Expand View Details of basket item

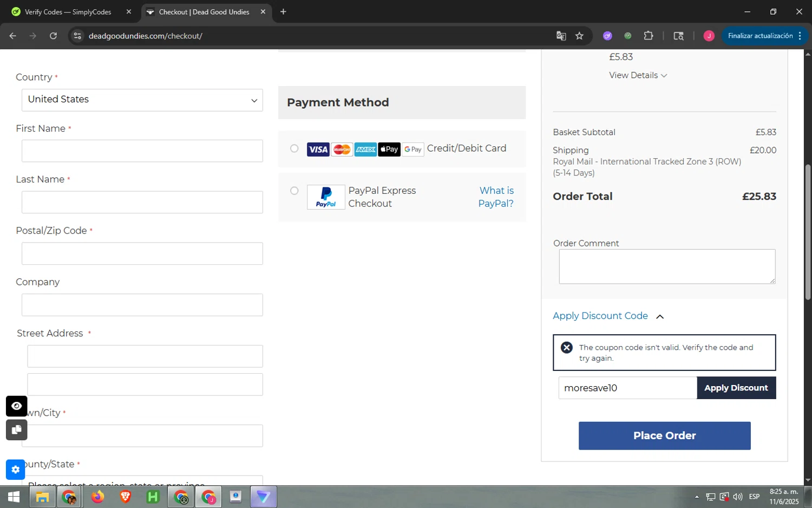coord(638,75)
